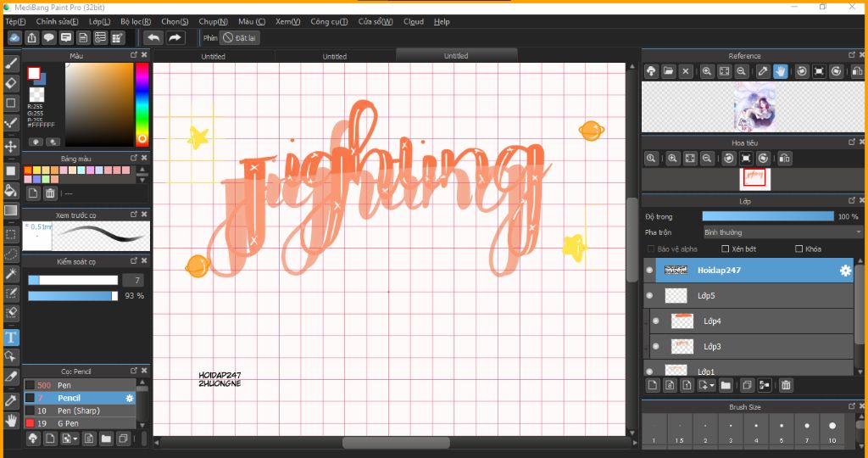This screenshot has width=868, height=458.
Task: Select the Brush tool
Action: [11, 64]
